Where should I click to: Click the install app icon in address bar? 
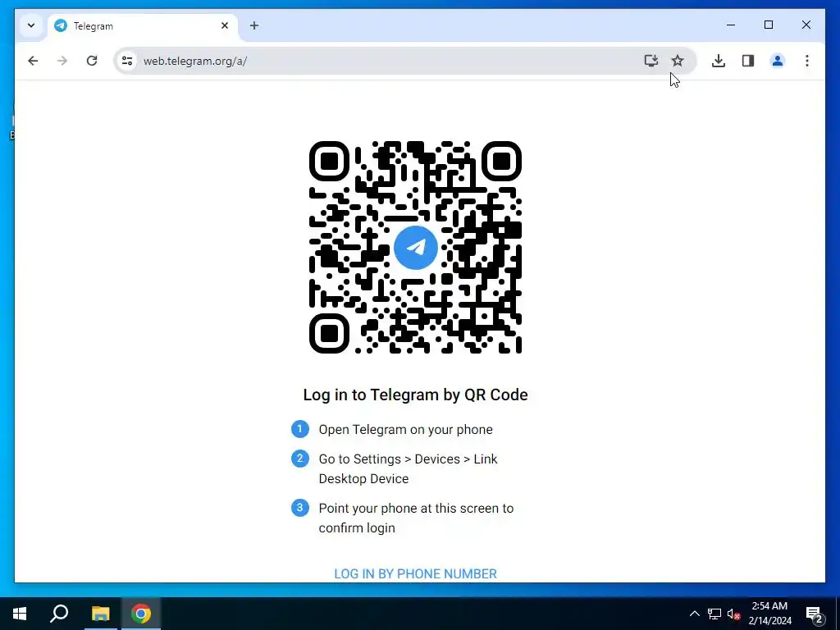[651, 61]
